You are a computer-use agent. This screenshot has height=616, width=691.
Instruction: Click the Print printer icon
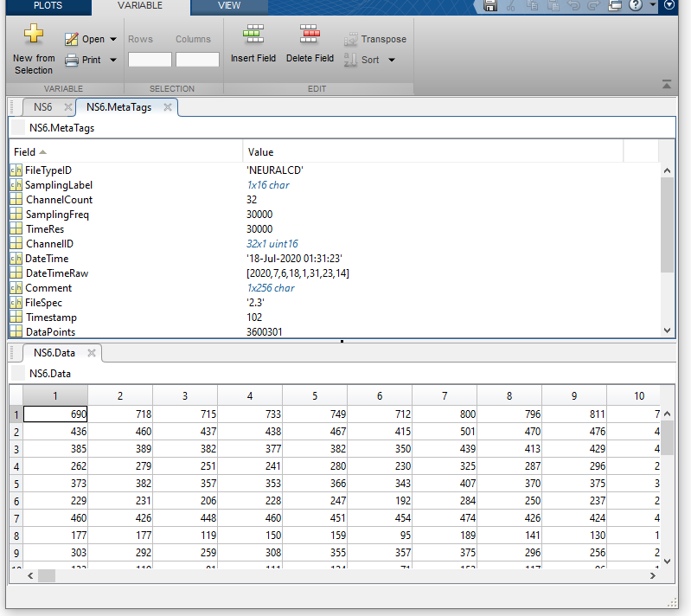click(72, 61)
